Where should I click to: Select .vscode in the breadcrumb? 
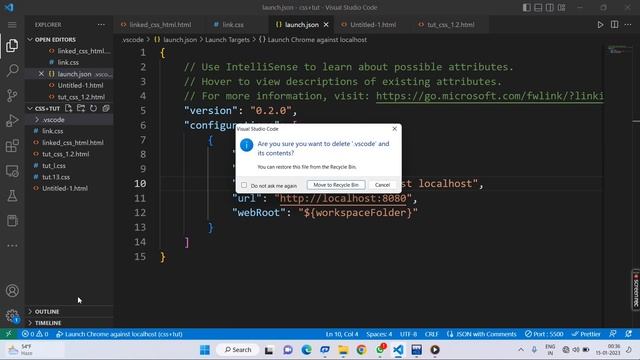[133, 40]
